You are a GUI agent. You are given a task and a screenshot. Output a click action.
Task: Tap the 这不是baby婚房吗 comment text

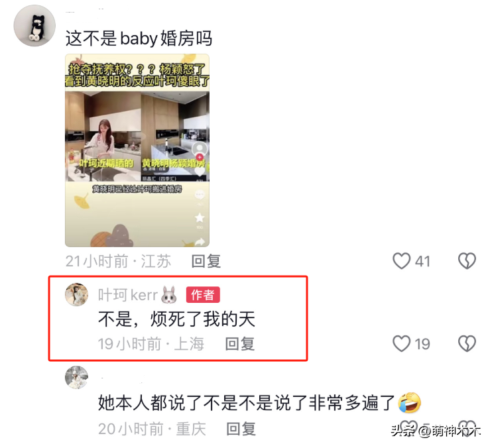point(139,38)
